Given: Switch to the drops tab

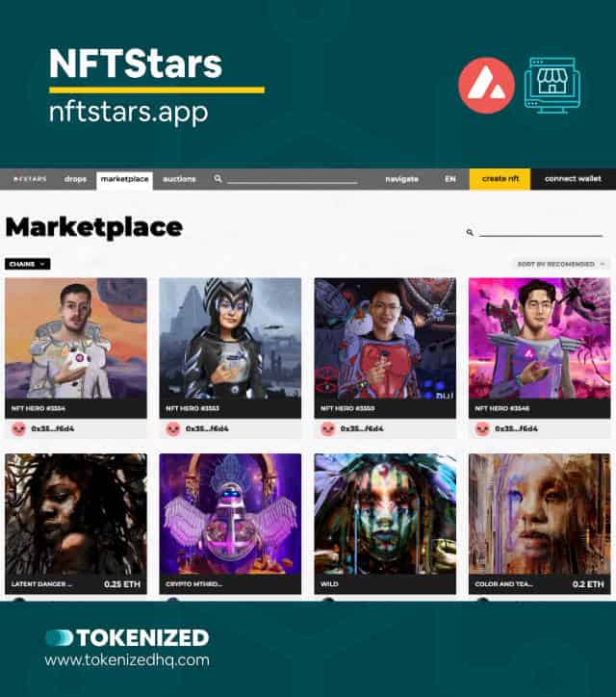Looking at the screenshot, I should point(75,179).
